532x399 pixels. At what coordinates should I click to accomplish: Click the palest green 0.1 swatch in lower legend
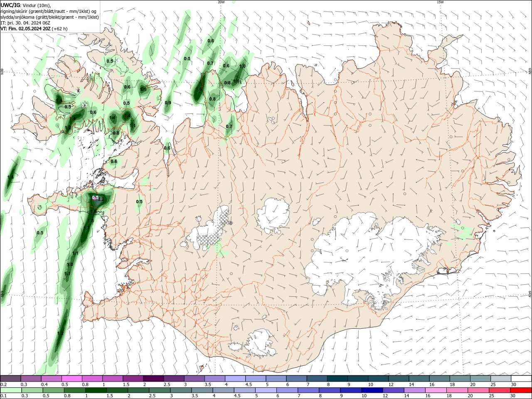pyautogui.click(x=11, y=390)
